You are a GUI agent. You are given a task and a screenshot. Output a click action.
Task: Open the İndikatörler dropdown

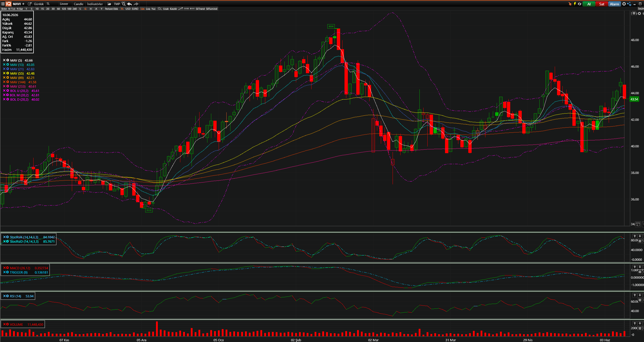(95, 4)
